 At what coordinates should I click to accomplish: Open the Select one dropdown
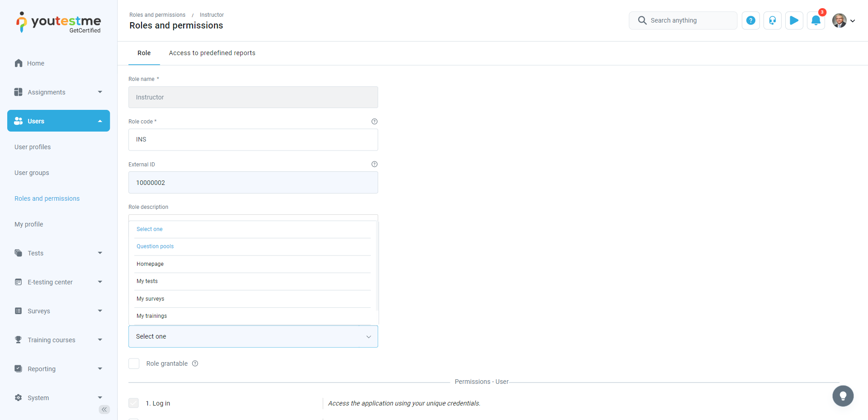(x=253, y=336)
